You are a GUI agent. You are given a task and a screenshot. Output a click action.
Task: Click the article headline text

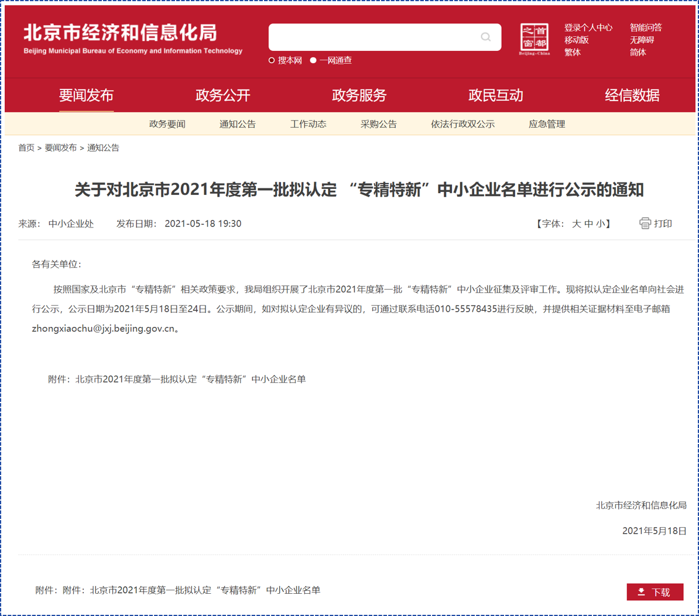pyautogui.click(x=359, y=190)
